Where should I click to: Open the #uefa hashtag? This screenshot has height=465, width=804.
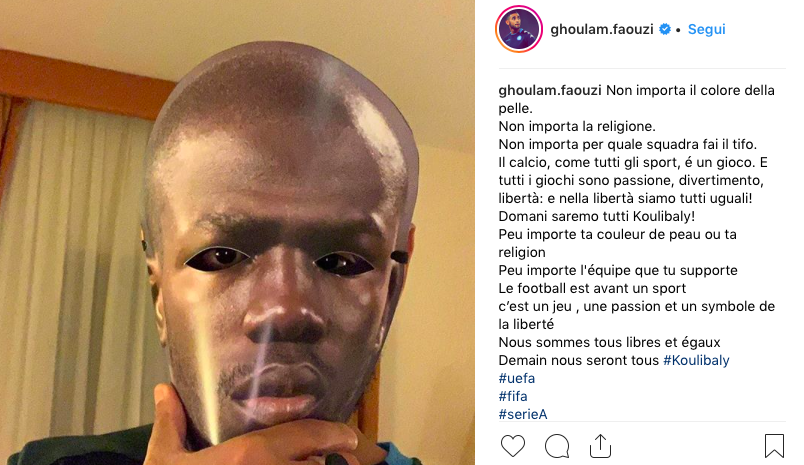(x=517, y=378)
